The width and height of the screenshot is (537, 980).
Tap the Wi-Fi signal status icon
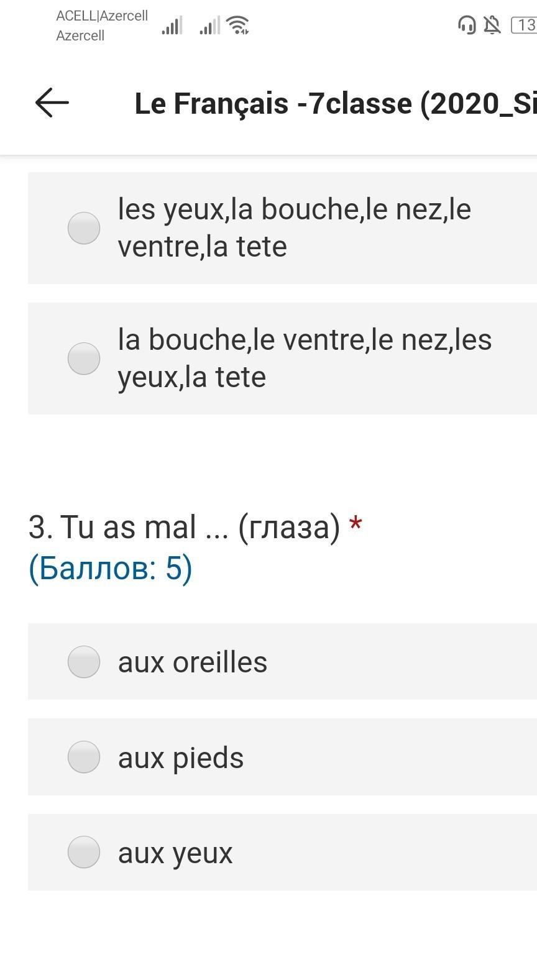(x=238, y=25)
